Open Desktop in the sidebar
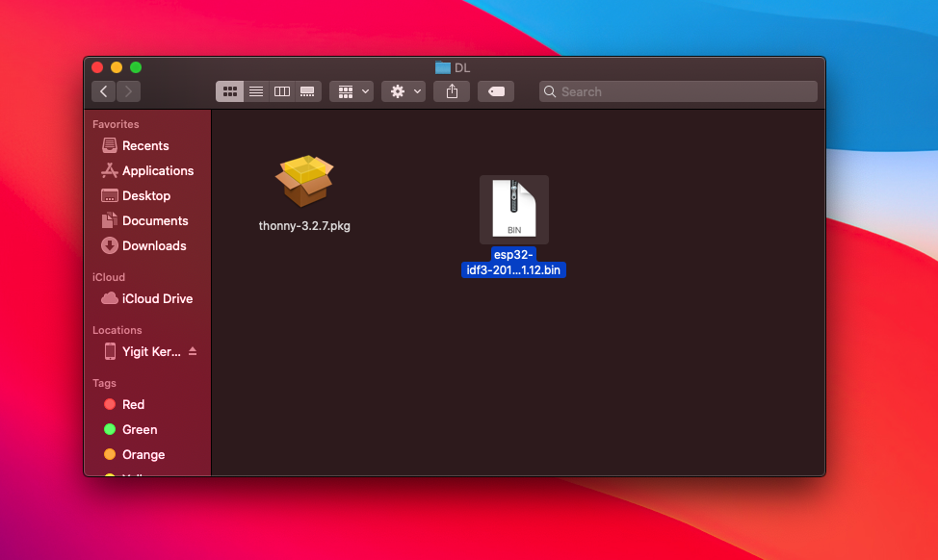The image size is (938, 560). [x=136, y=196]
